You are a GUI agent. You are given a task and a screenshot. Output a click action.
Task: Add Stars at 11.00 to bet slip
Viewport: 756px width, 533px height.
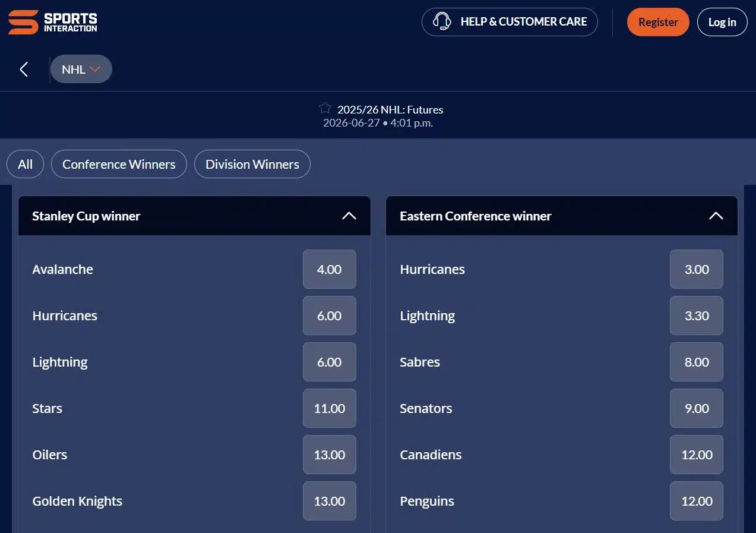point(329,408)
